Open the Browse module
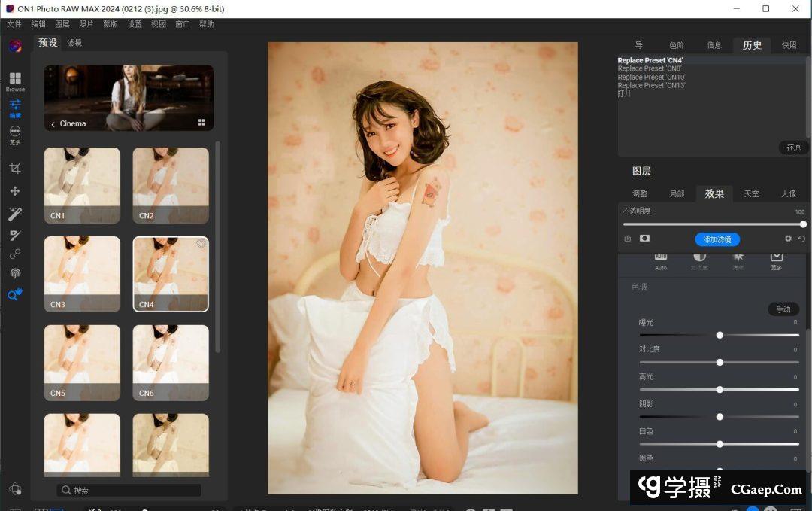812x511 pixels. pos(15,81)
